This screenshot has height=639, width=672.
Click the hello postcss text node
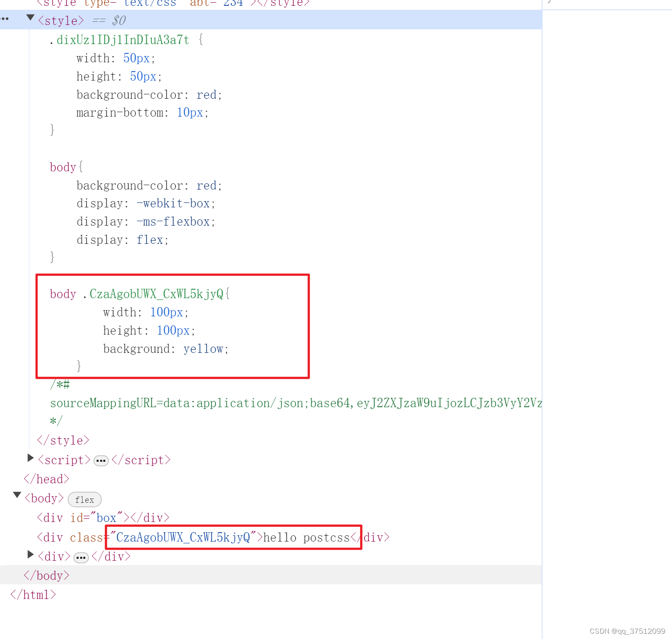(x=306, y=538)
